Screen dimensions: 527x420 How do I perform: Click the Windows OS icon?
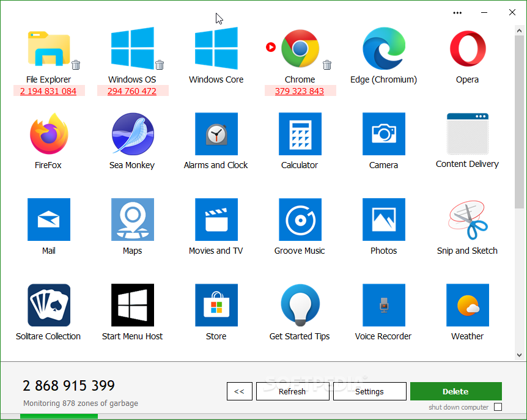point(133,48)
